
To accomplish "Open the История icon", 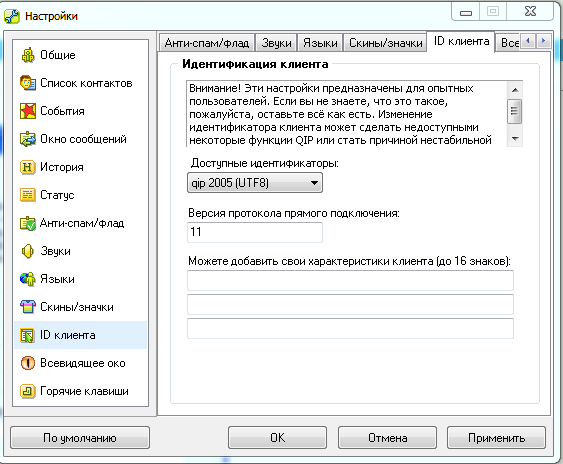I will [x=28, y=167].
